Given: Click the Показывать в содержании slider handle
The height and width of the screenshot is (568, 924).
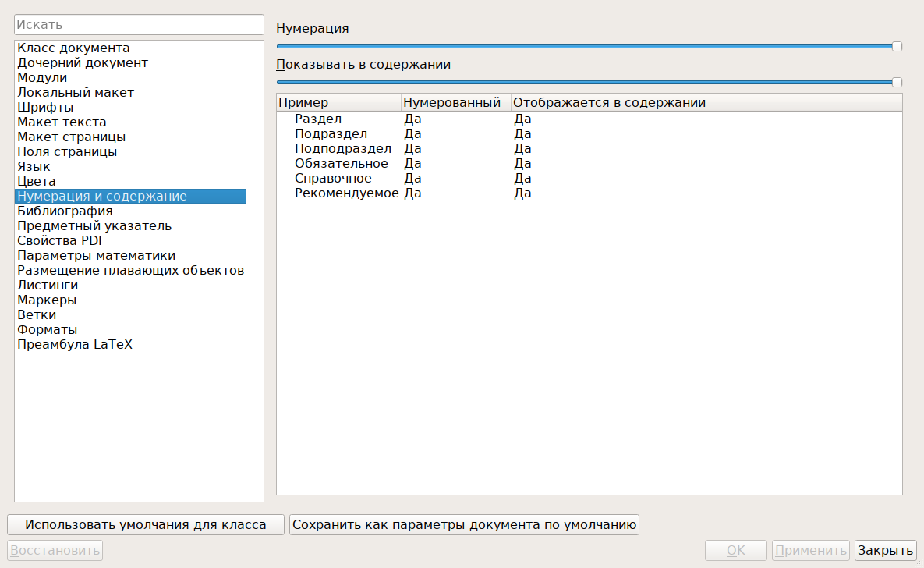Looking at the screenshot, I should [897, 82].
